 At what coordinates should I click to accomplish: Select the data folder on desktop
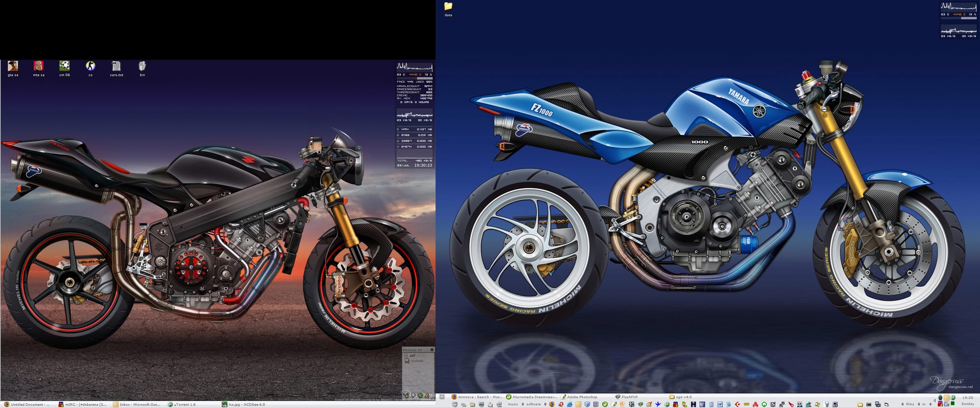[448, 9]
